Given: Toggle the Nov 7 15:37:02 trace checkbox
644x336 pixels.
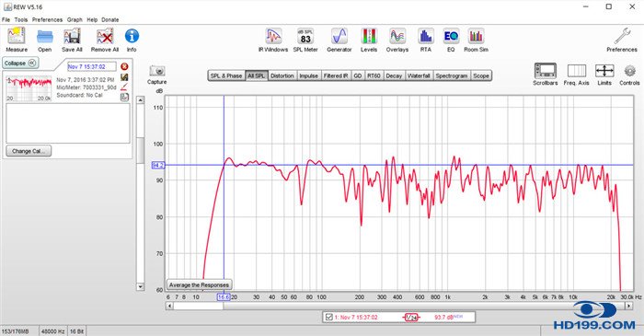Looking at the screenshot, I should pos(328,317).
